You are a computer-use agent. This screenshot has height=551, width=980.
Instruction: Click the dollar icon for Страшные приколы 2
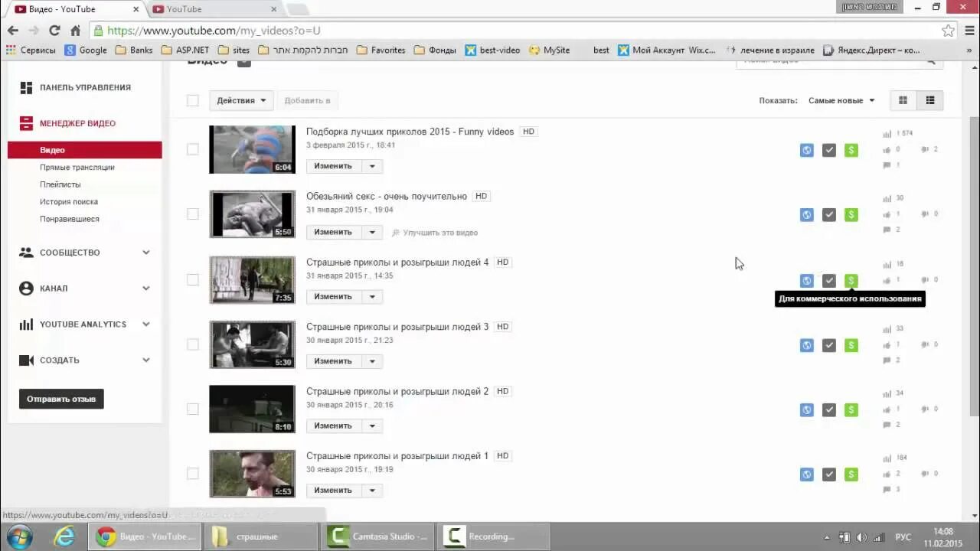851,409
